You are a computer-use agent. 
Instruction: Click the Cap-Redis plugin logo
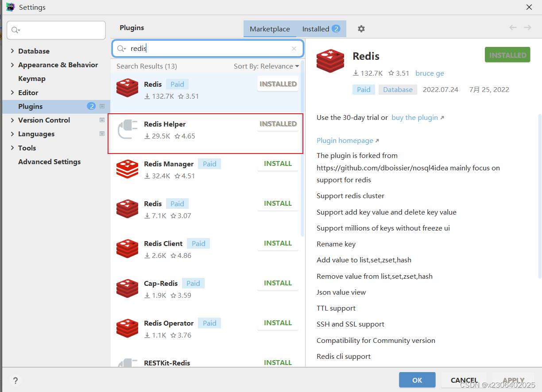(128, 289)
